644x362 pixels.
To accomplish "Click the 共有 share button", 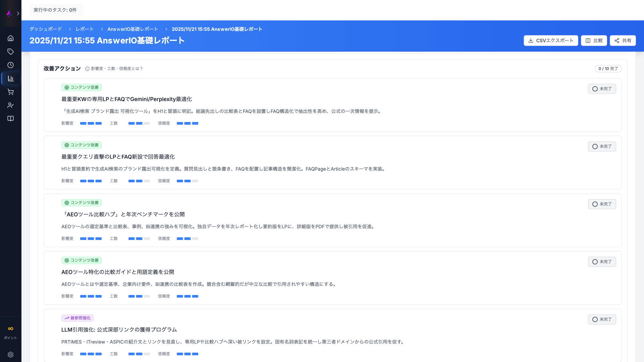I will pos(623,41).
